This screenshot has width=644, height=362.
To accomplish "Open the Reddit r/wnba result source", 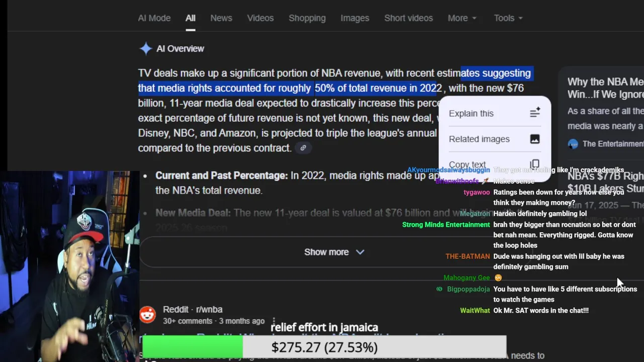I will click(x=193, y=309).
